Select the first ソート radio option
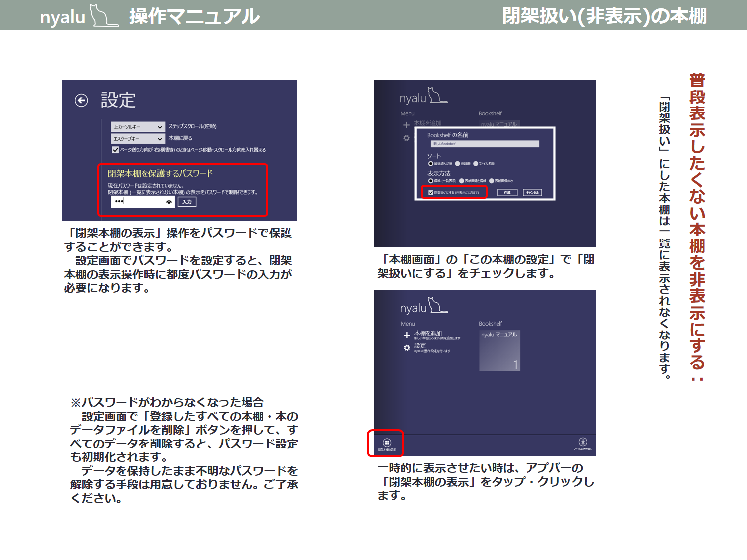Image resolution: width=747 pixels, height=560 pixels. coord(431,163)
